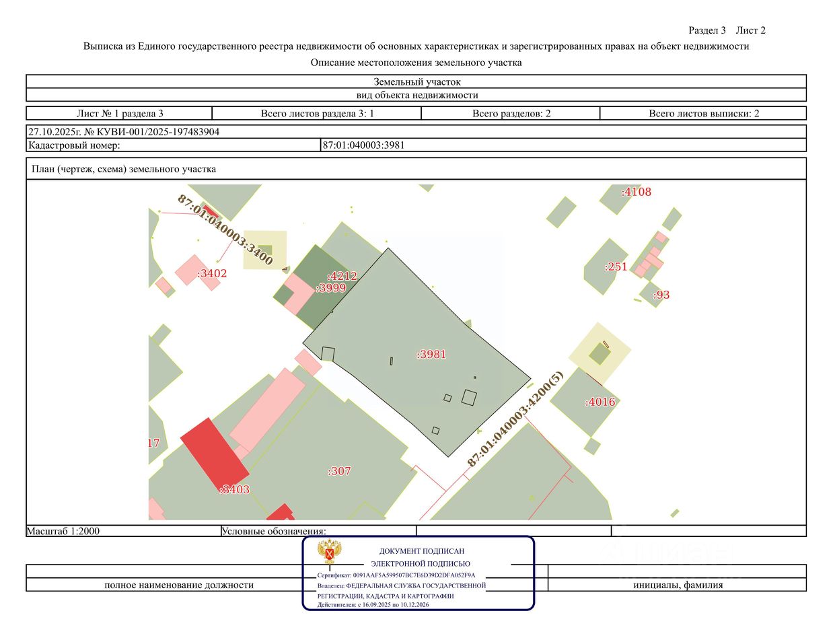Click 'Всего листов выписки: 2' cell
Image resolution: width=833 pixels, height=644 pixels.
703,113
